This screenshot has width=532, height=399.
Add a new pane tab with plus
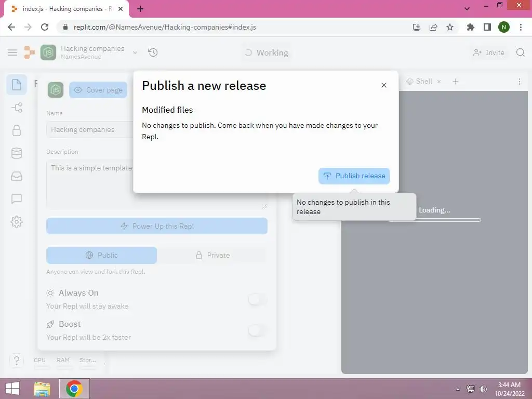tap(456, 82)
